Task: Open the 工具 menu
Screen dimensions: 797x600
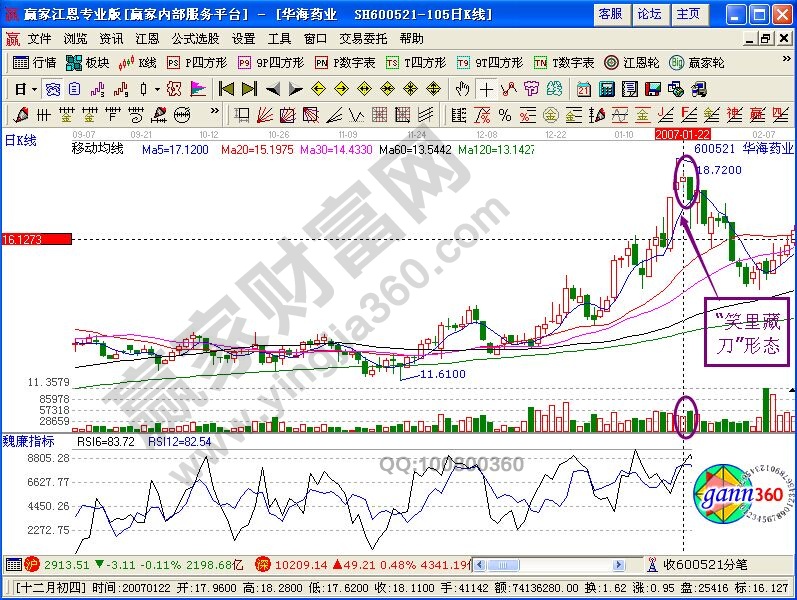Action: point(280,39)
